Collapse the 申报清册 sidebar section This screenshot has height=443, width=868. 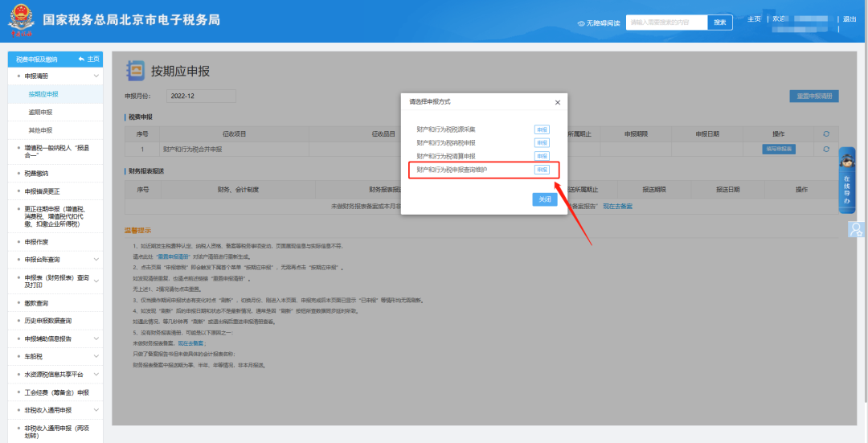(x=96, y=76)
